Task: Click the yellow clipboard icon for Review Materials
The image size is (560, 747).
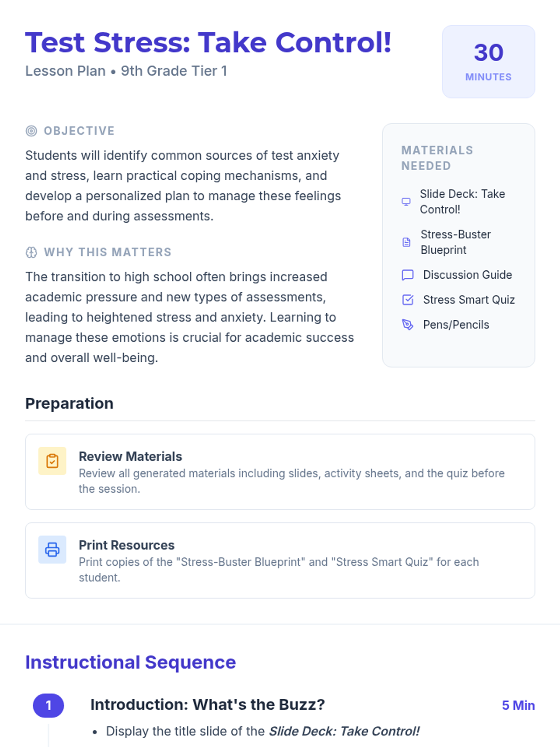Action: (52, 461)
